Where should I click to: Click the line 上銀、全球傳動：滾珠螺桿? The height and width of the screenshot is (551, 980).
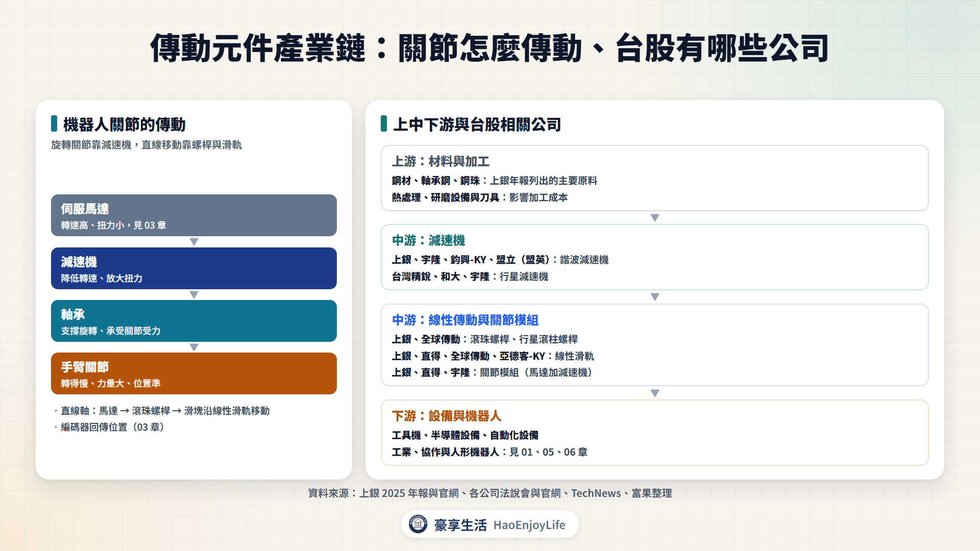pos(484,339)
